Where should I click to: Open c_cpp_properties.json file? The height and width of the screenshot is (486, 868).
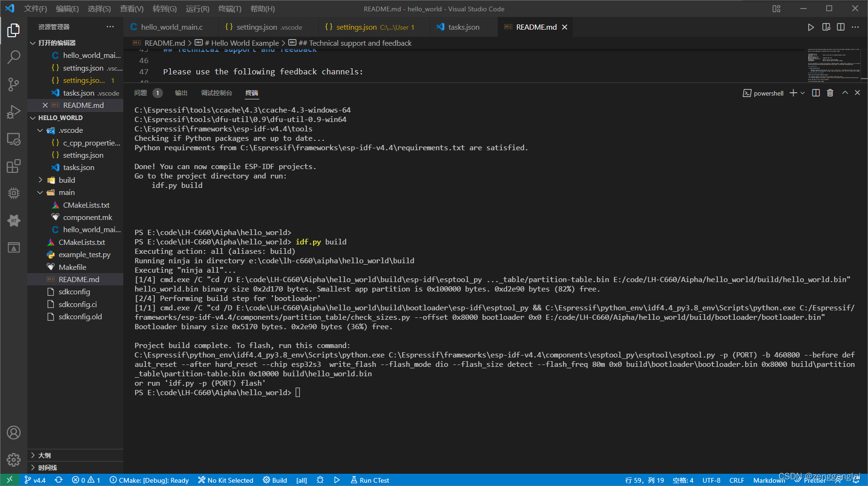pos(75,143)
